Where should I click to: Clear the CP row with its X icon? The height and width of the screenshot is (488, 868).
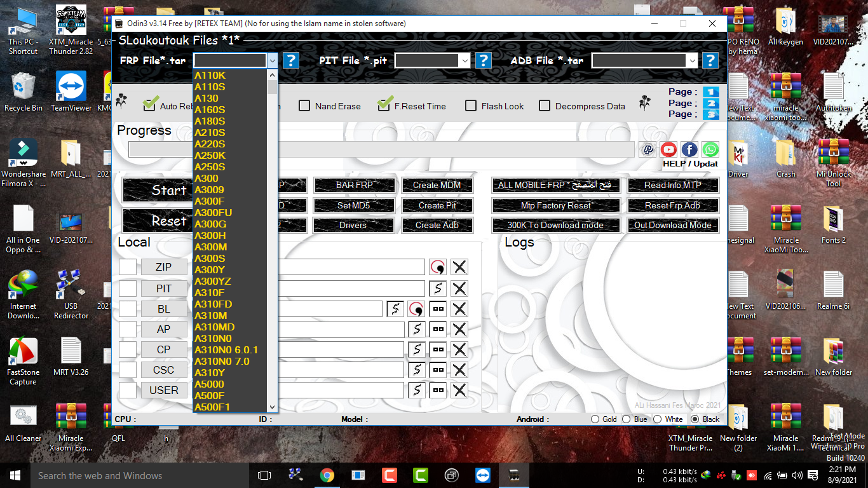(459, 349)
